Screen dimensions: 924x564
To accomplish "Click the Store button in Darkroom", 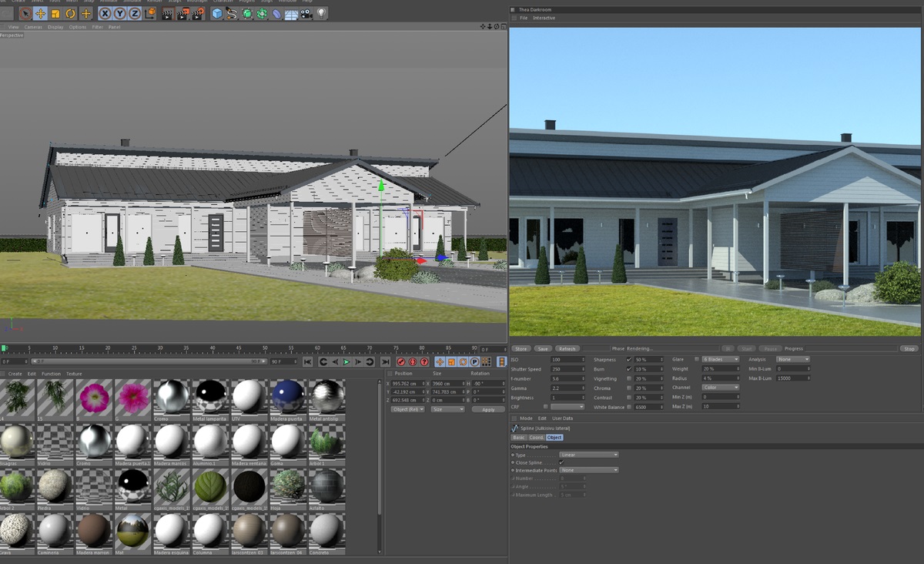I will [x=521, y=349].
